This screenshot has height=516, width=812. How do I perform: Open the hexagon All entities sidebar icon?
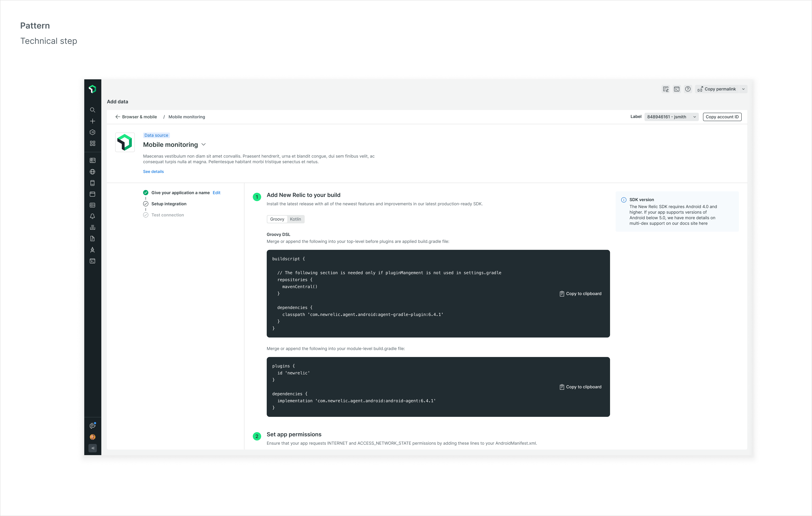tap(92, 132)
